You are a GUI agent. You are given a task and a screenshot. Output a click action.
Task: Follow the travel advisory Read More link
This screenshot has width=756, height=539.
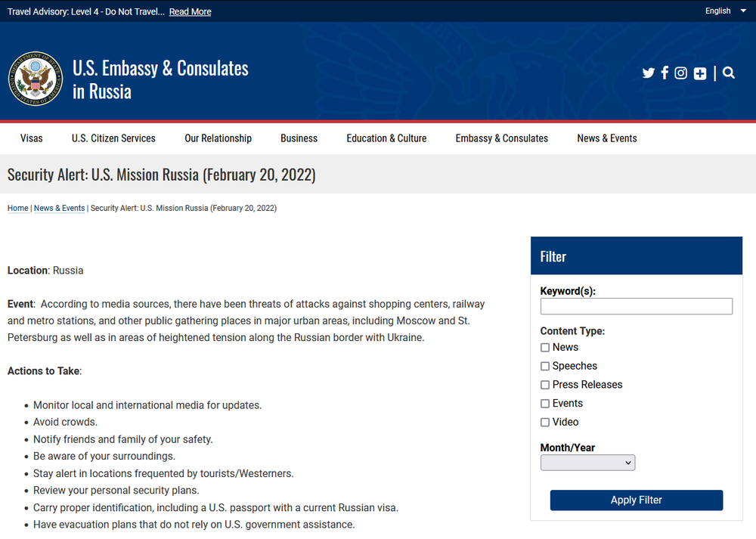point(190,12)
